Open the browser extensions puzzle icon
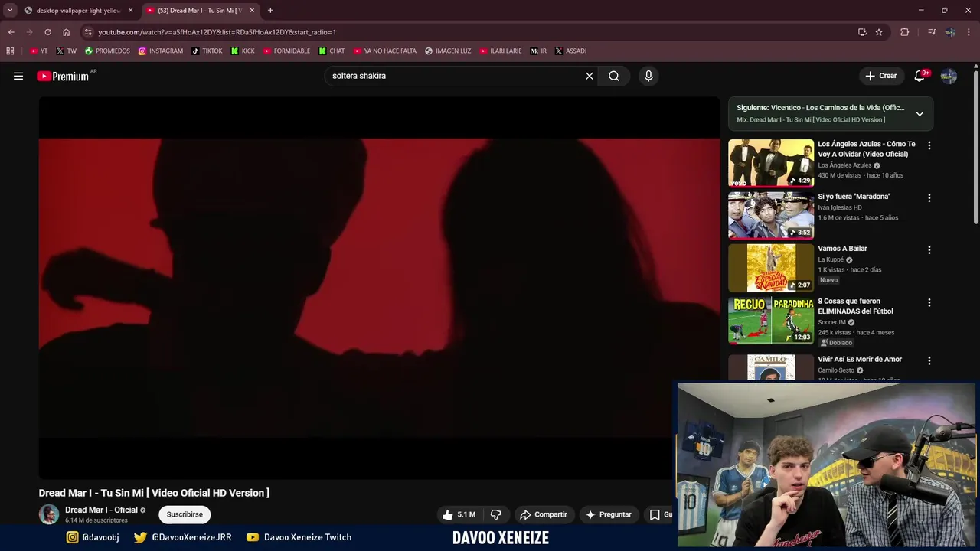The image size is (980, 551). pos(904,32)
